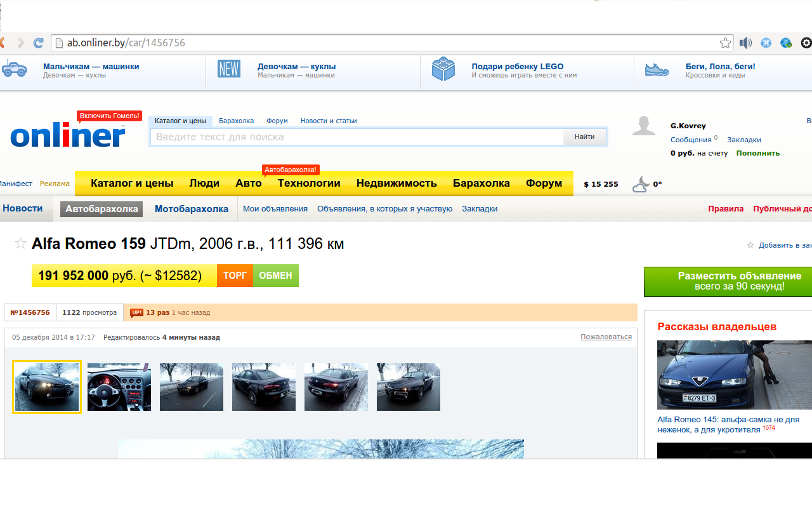Open the Alfa Romeo 145 owner story photo
The height and width of the screenshot is (508, 812).
point(735,375)
